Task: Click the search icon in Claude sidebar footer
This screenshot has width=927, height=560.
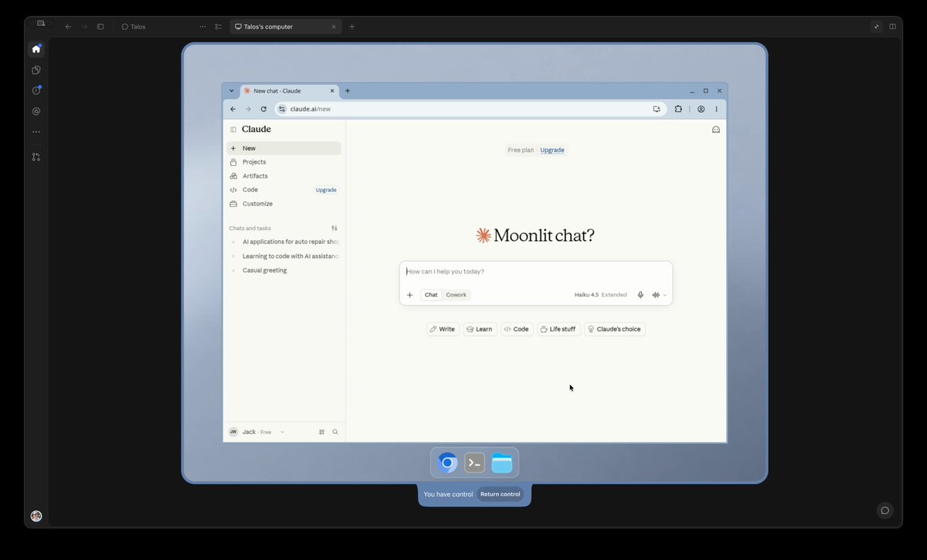Action: [335, 432]
